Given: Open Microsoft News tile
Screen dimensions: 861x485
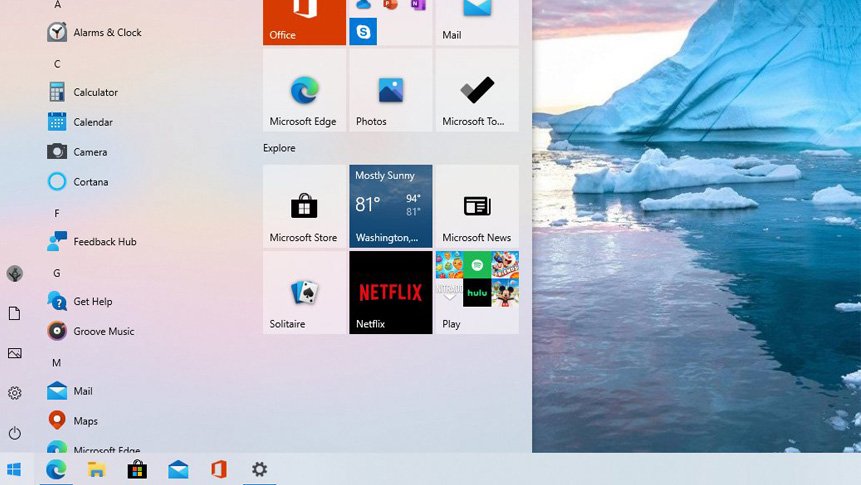Looking at the screenshot, I should click(x=476, y=206).
